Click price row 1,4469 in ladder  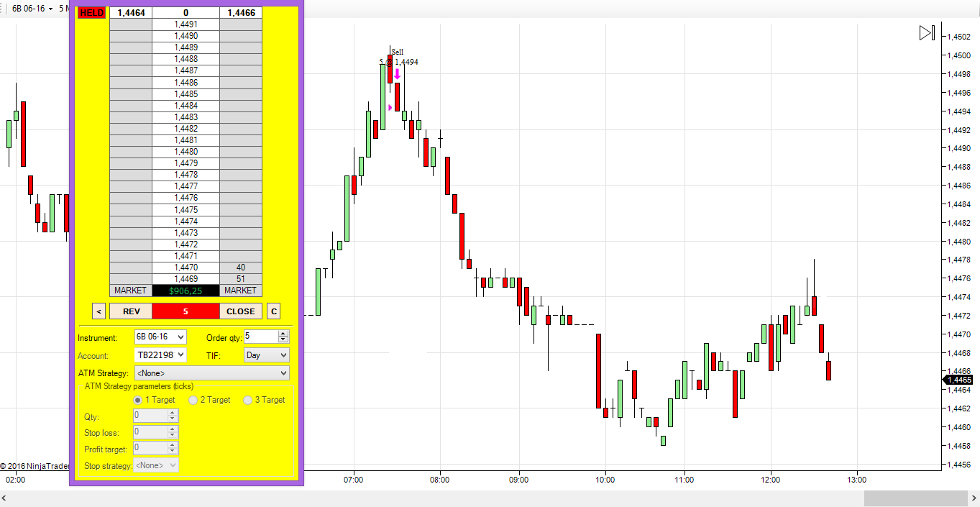pyautogui.click(x=186, y=279)
